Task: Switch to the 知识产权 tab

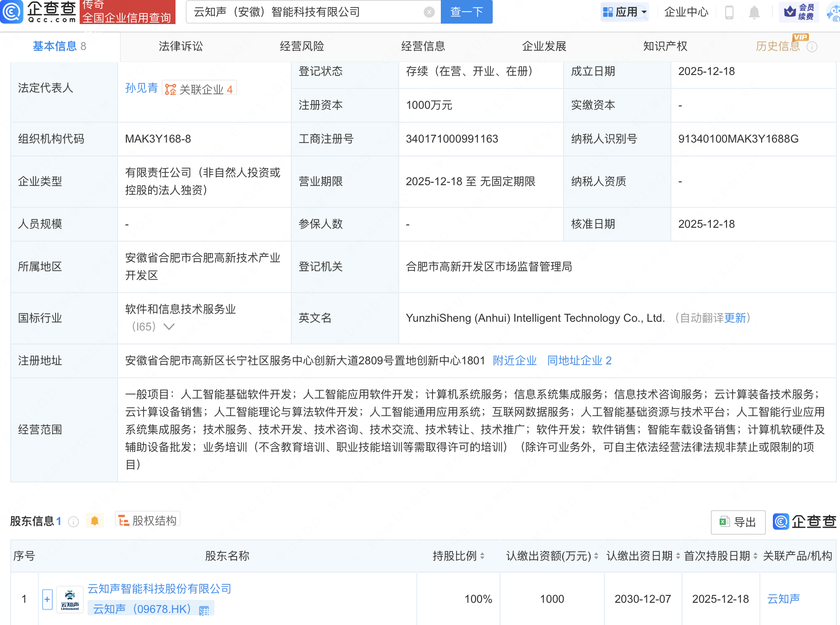Action: [x=665, y=46]
